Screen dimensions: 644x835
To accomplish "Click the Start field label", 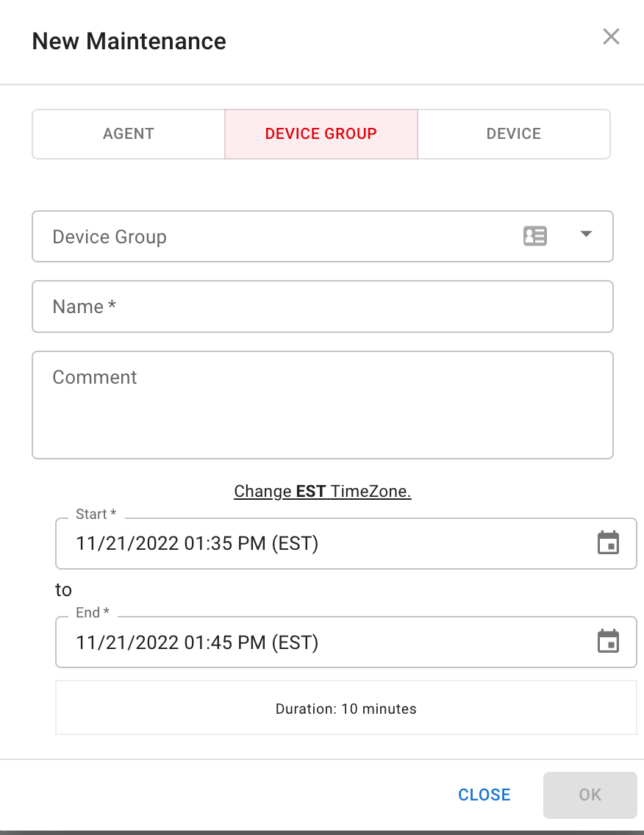I will point(96,514).
